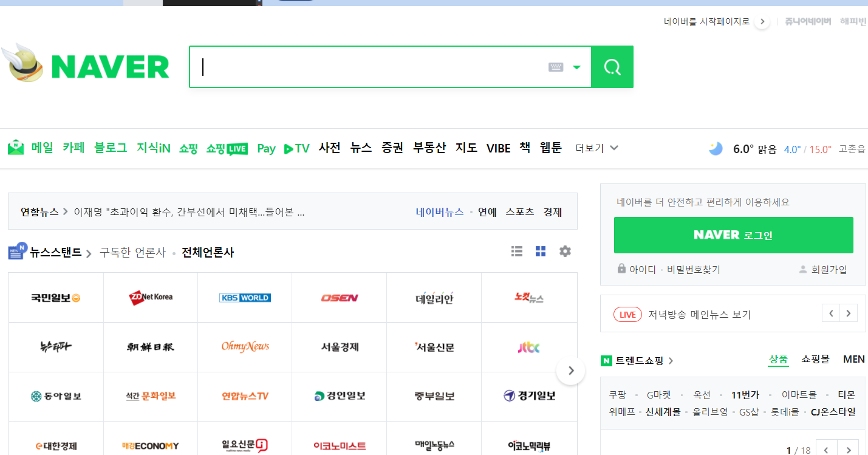Go to next newsstand page arrow
868x455 pixels.
(x=570, y=371)
